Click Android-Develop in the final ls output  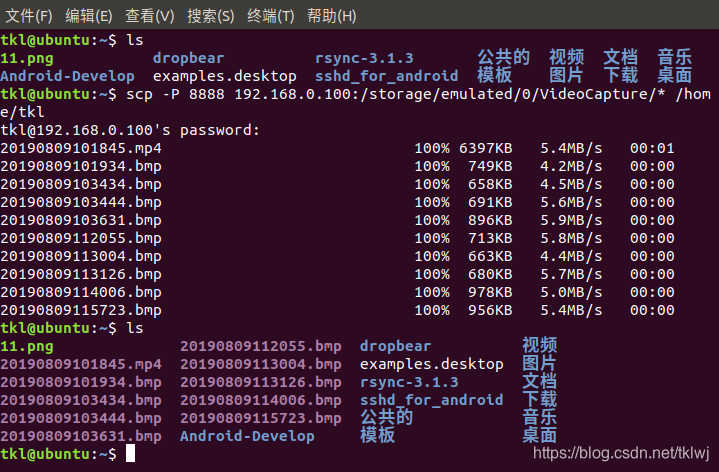click(x=247, y=436)
